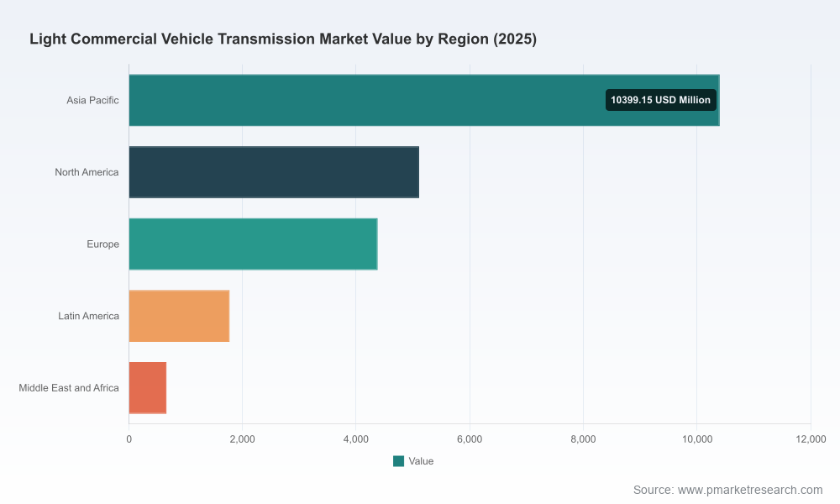Click the Europe axis label
Image resolution: width=840 pixels, height=504 pixels.
pos(102,244)
